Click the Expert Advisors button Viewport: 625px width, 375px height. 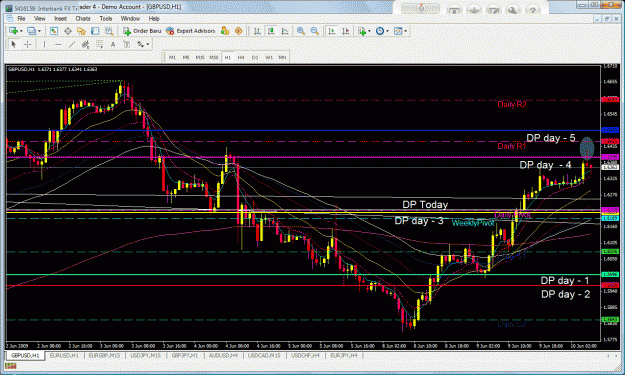click(191, 31)
